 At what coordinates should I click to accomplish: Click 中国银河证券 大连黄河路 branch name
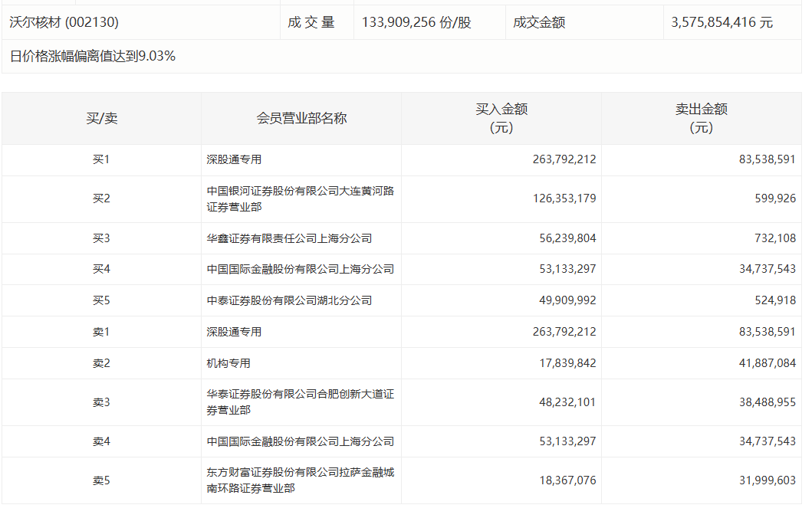[300, 198]
